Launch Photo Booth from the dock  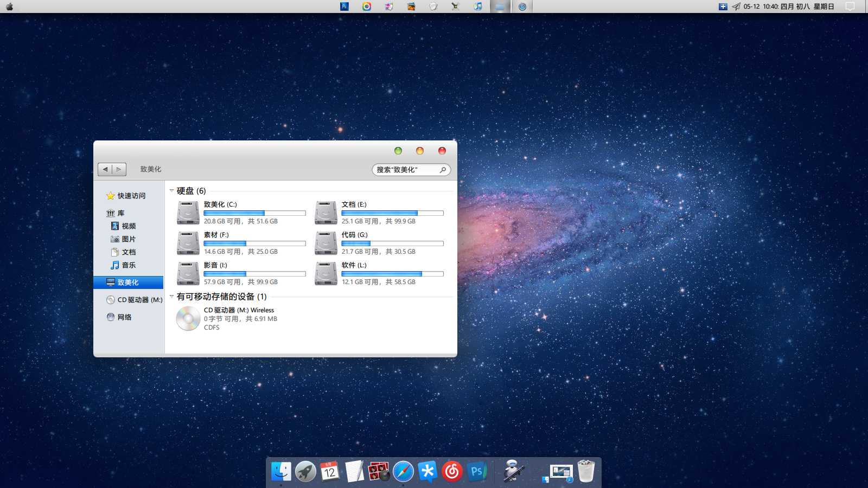pos(379,471)
